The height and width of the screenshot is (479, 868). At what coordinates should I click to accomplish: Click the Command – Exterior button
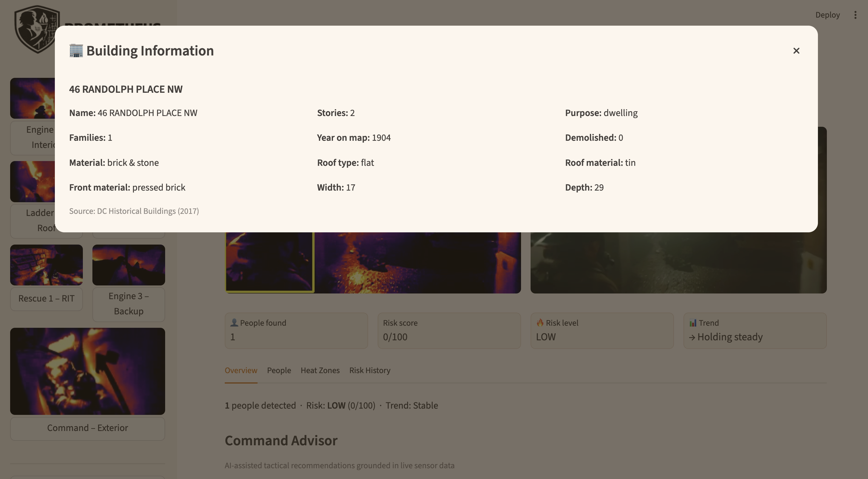coord(87,428)
